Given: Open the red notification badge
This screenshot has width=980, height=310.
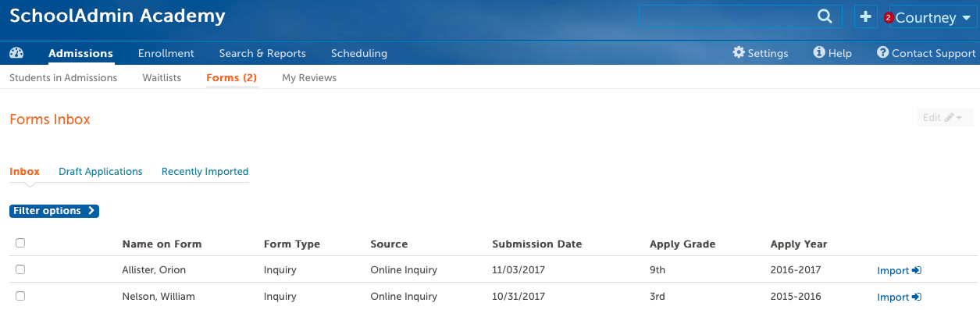Looking at the screenshot, I should click(888, 18).
